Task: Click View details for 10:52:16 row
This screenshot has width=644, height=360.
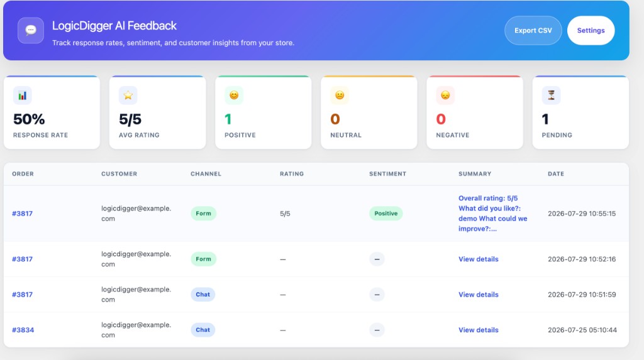Action: 479,259
